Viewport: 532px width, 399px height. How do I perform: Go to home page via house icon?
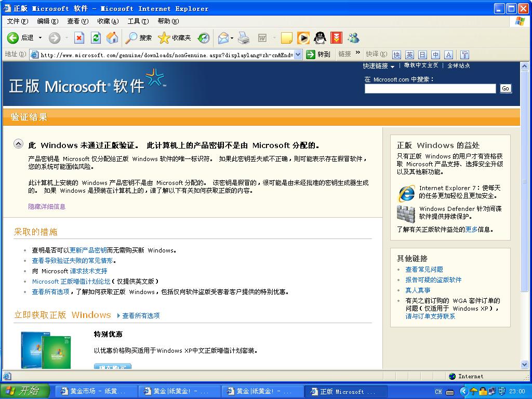pyautogui.click(x=112, y=37)
